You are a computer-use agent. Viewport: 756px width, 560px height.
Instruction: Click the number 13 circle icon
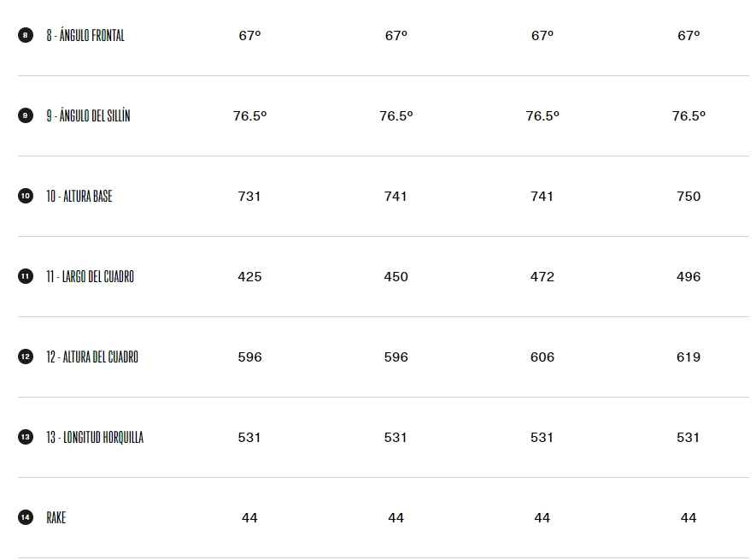26,438
